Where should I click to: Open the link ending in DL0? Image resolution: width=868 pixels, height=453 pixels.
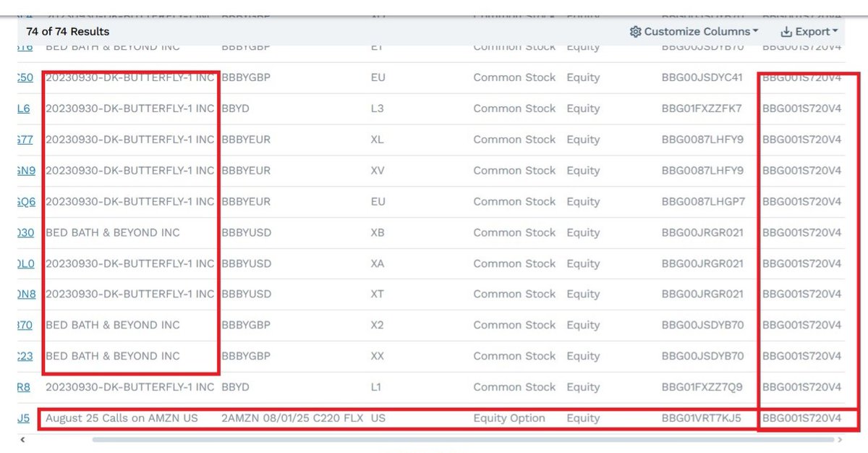click(x=26, y=264)
